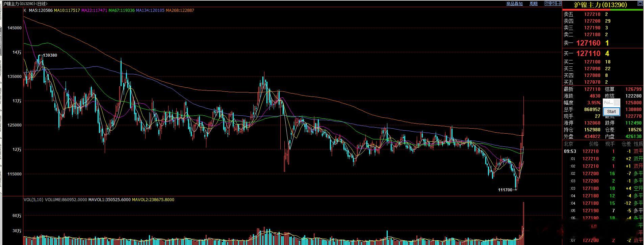Click the left arrow navigation icon
644x245 pixels.
click(x=547, y=4)
